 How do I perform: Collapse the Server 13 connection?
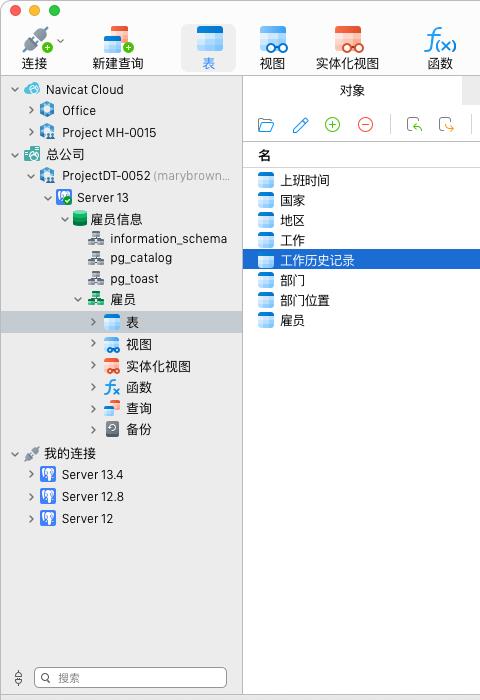[48, 198]
